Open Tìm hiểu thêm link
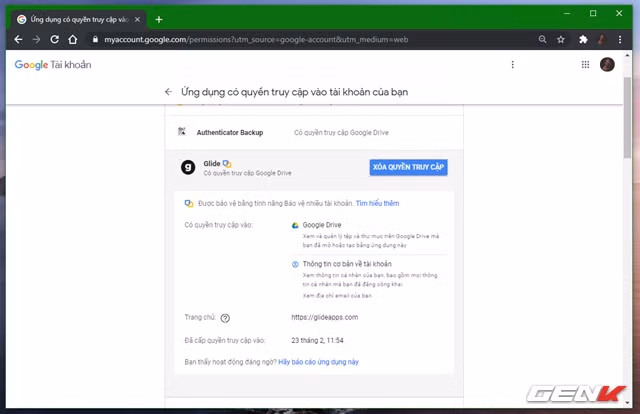This screenshot has width=640, height=414. [378, 203]
